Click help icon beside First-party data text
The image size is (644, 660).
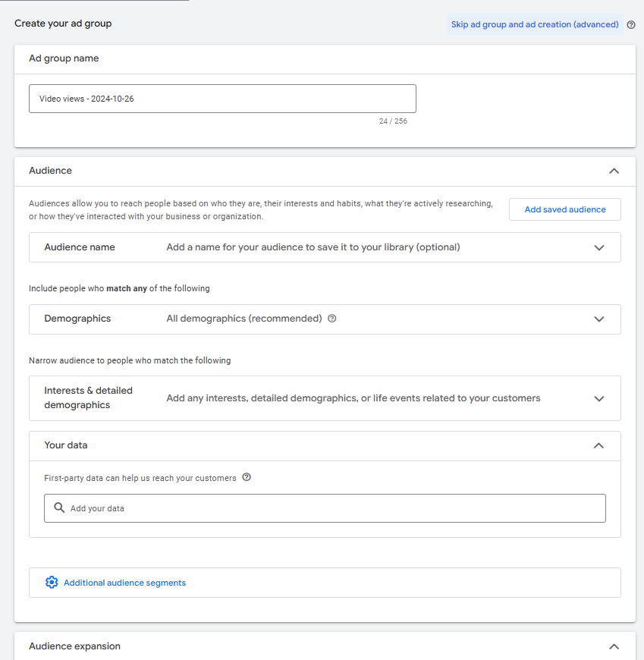247,478
